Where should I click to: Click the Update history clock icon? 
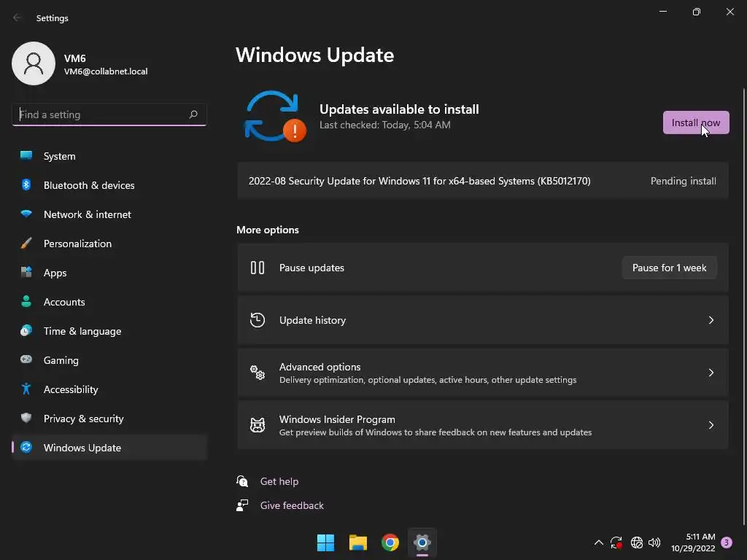click(258, 320)
